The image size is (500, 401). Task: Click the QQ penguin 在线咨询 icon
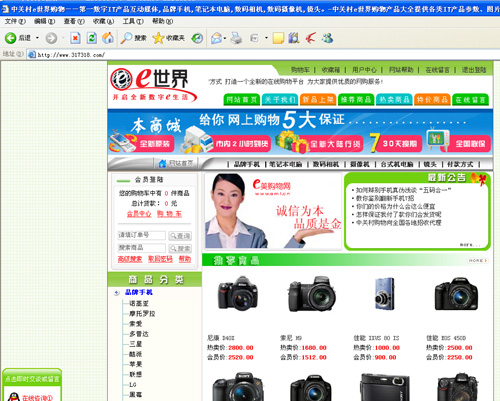13,397
